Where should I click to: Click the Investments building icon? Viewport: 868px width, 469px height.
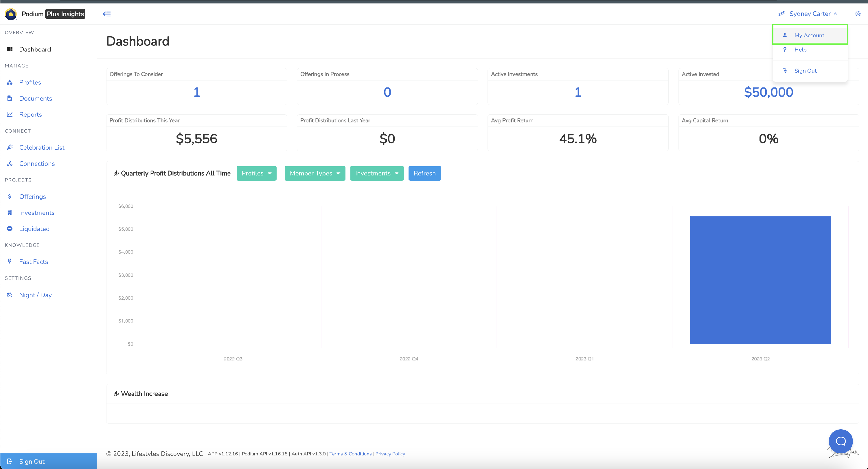tap(10, 212)
